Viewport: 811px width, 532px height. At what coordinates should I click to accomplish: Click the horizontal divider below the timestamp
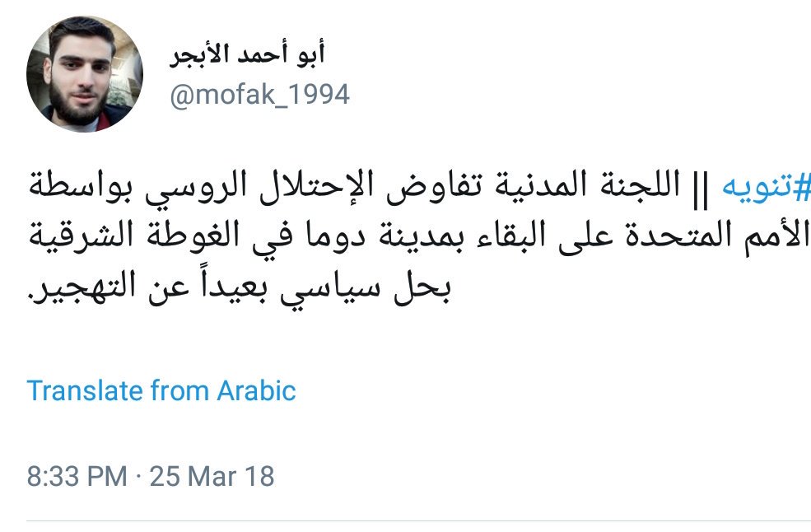419,521
